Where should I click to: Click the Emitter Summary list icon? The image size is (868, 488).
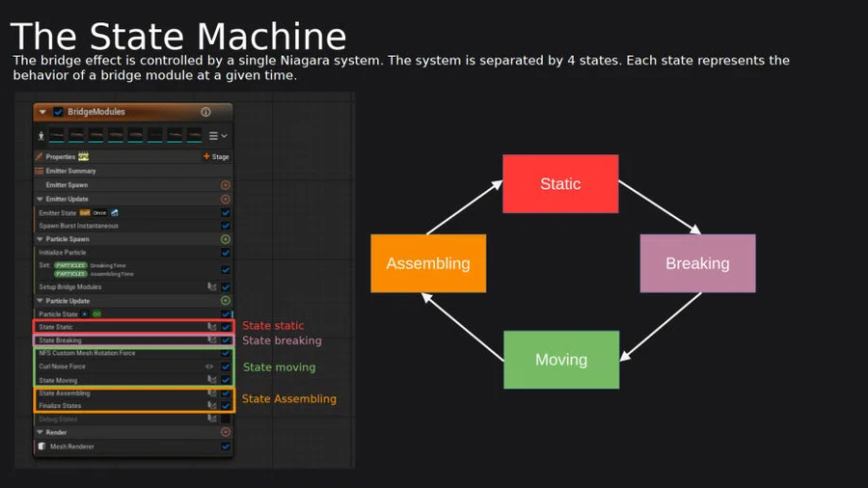[x=40, y=171]
